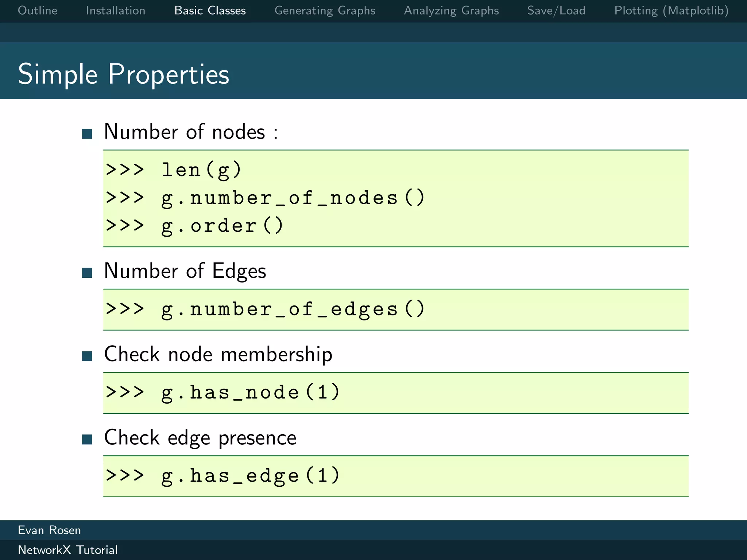Click the square bullet beside Check edge presence

click(87, 439)
